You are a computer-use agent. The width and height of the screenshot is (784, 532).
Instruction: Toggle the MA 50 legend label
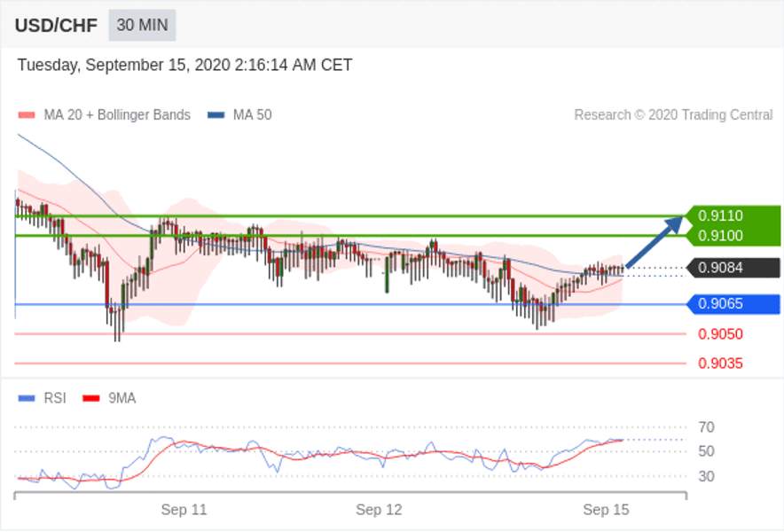[253, 115]
